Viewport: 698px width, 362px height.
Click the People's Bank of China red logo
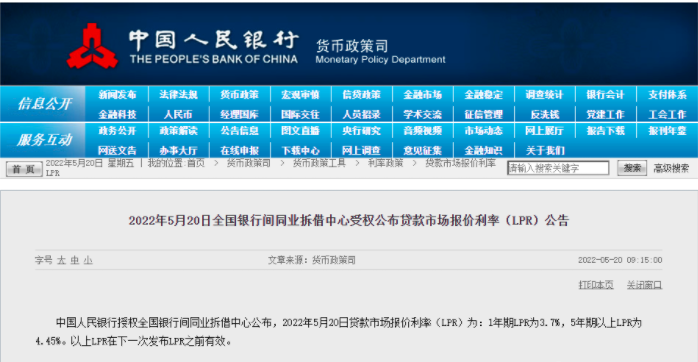(92, 46)
